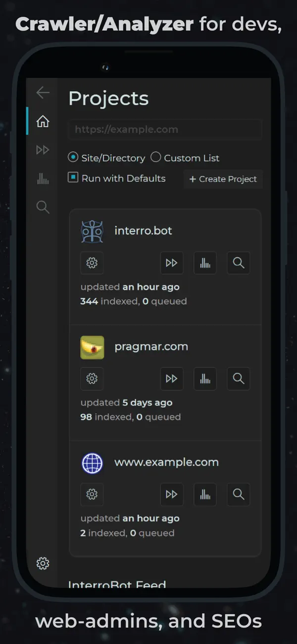Start crawl for interro.bot project
The image size is (297, 644).
172,263
